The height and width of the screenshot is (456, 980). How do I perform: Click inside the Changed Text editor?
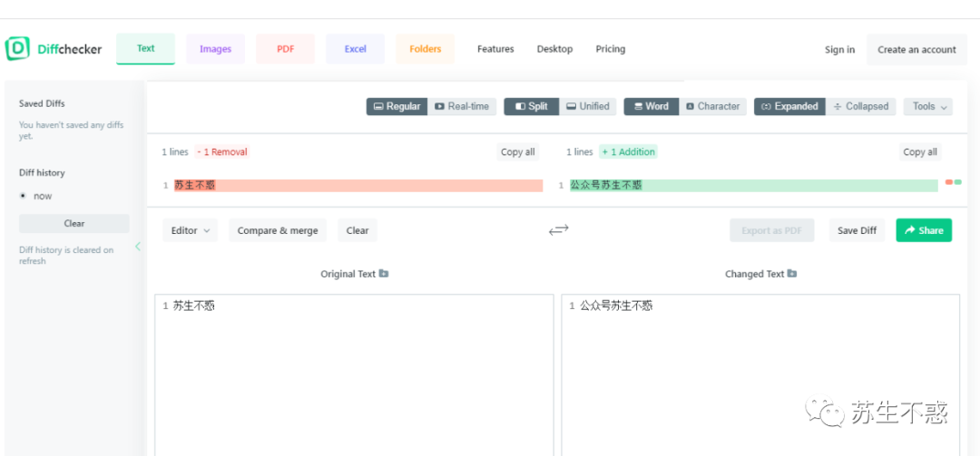tap(760, 374)
